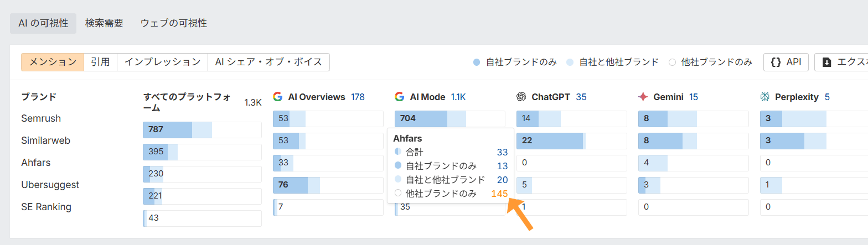Click the Semrush brand name
The image size is (868, 245).
point(41,118)
